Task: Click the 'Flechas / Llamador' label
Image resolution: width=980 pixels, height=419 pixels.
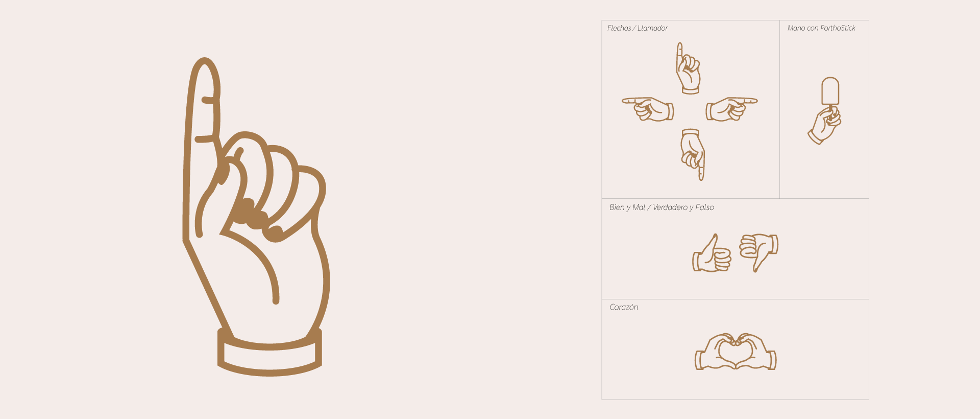Action: tap(638, 28)
